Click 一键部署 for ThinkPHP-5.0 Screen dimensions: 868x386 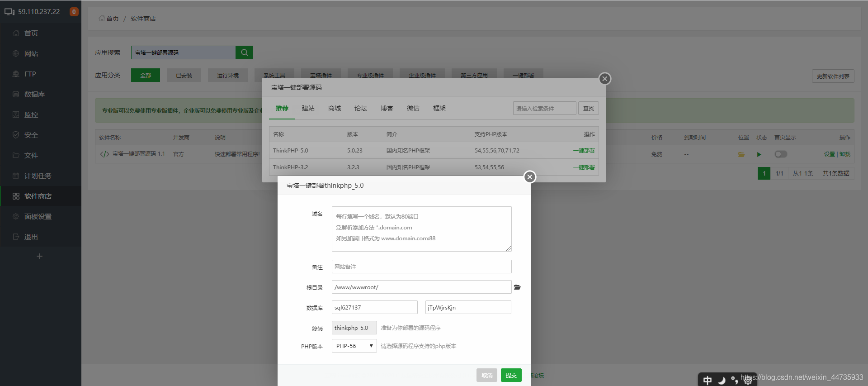coord(584,150)
